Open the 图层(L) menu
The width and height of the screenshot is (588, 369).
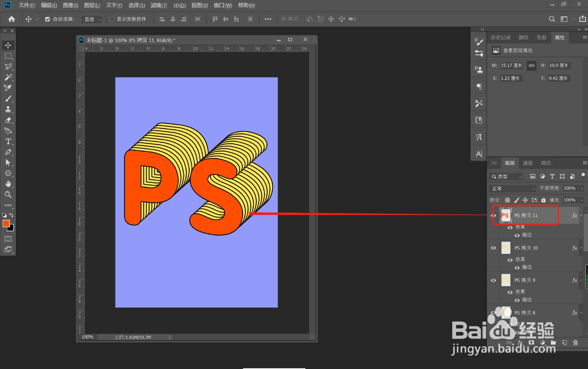click(x=92, y=5)
